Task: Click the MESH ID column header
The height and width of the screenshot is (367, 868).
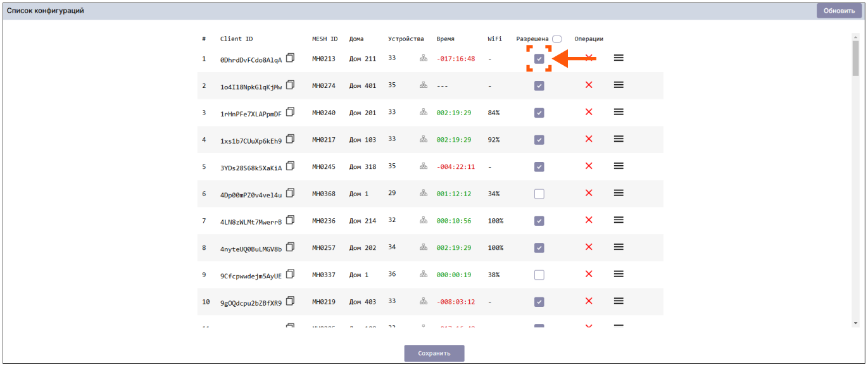Action: point(325,39)
